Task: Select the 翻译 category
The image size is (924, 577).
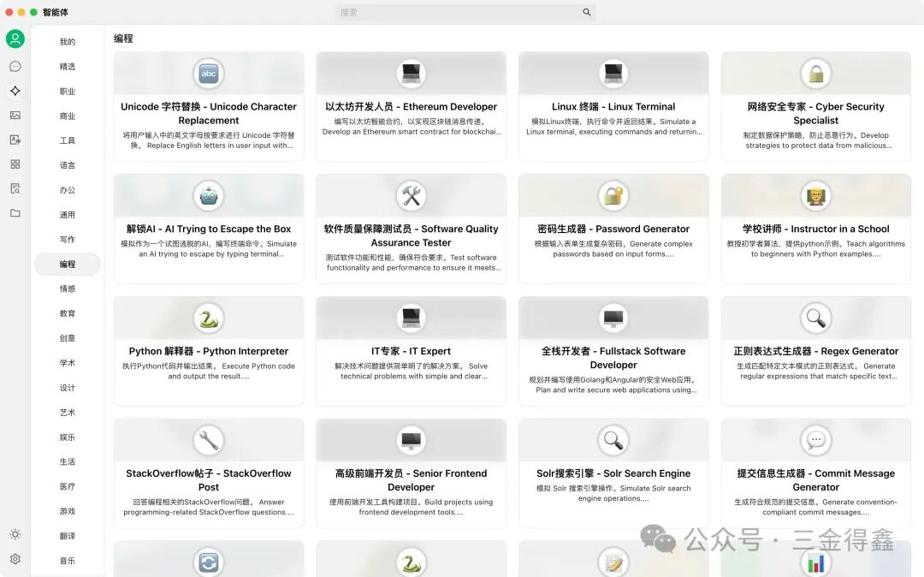Action: point(68,536)
